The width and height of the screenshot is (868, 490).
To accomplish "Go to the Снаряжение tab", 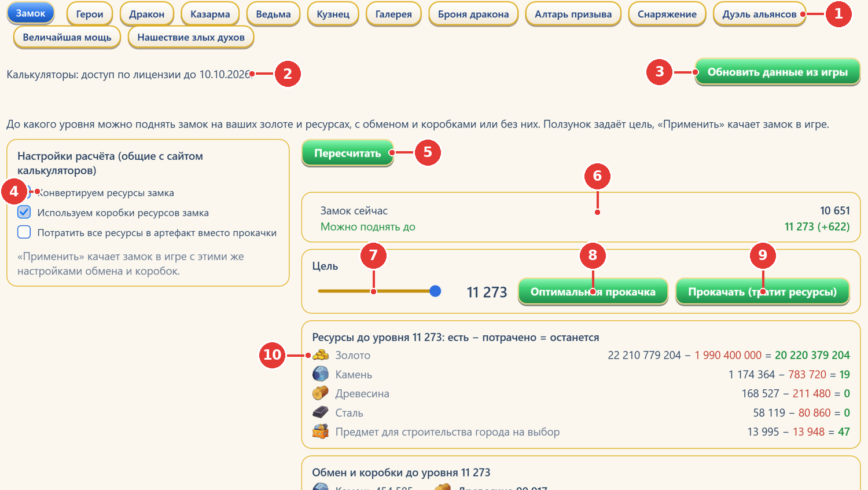I will click(x=667, y=14).
